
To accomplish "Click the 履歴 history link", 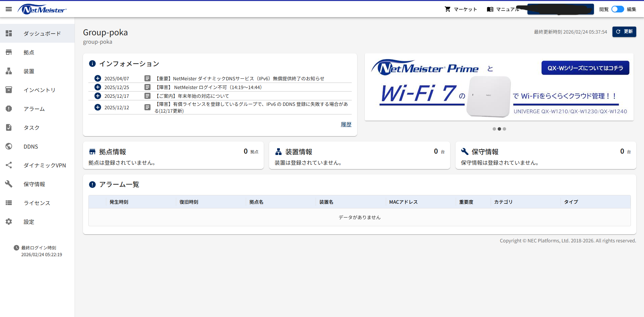I will 346,124.
